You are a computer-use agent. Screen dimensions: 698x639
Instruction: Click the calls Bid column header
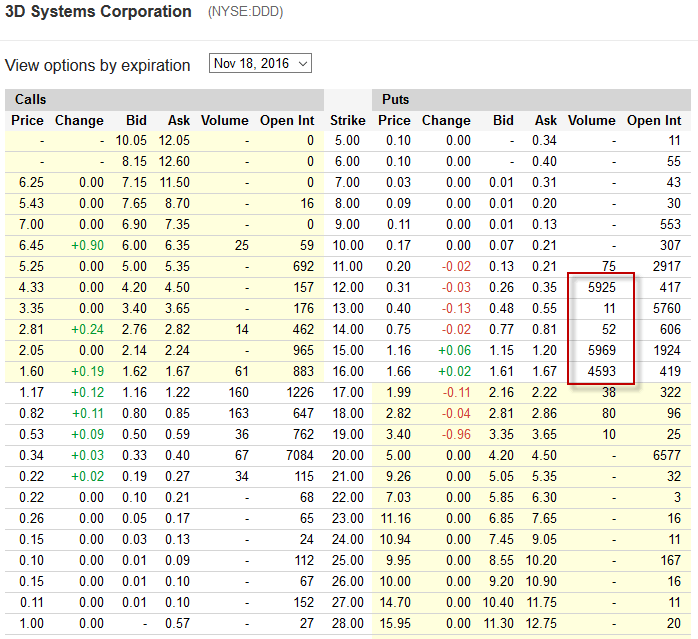coord(136,120)
